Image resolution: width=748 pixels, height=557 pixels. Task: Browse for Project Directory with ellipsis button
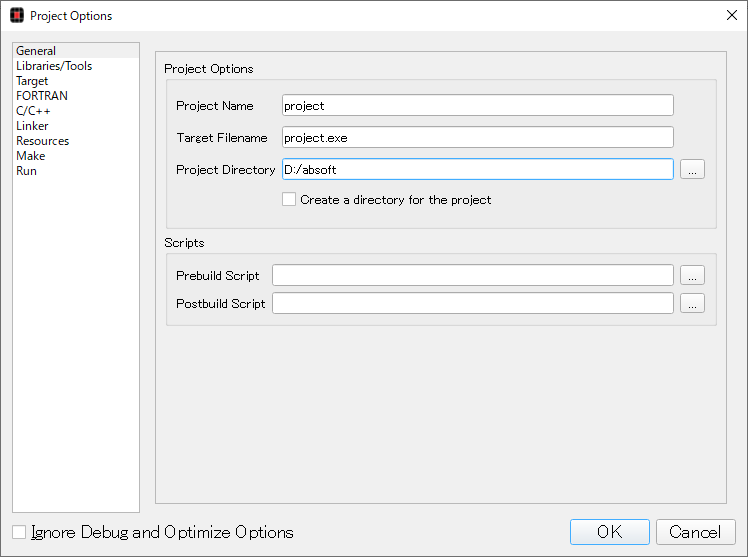692,169
